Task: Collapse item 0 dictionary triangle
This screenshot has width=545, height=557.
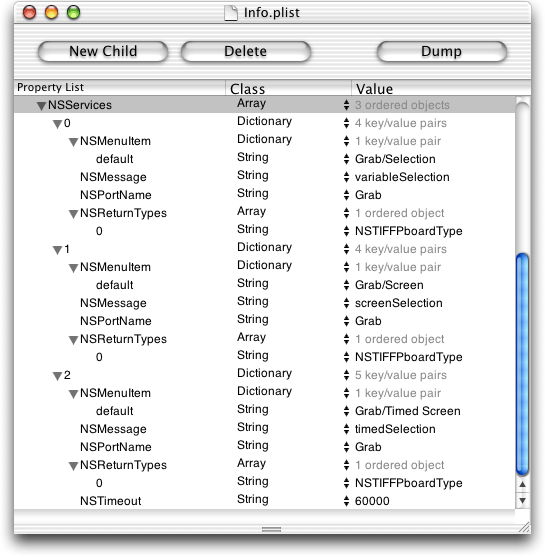Action: coord(57,124)
